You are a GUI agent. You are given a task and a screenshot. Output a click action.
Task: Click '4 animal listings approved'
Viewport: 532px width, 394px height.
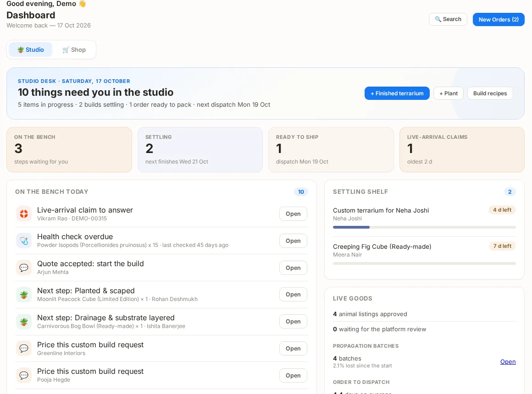tap(370, 314)
